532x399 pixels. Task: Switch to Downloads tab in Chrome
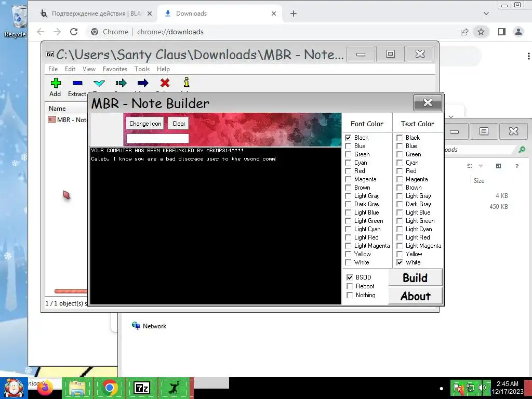click(220, 14)
